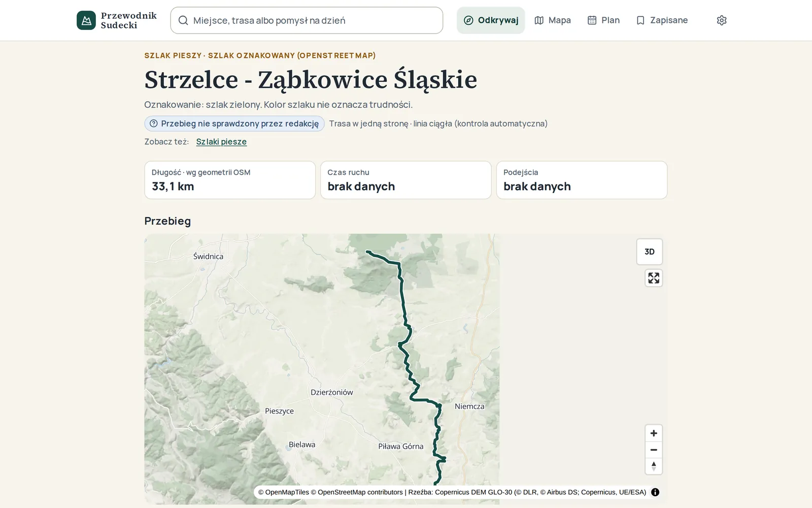Toggle the 3D map view
The height and width of the screenshot is (508, 812).
pyautogui.click(x=650, y=251)
